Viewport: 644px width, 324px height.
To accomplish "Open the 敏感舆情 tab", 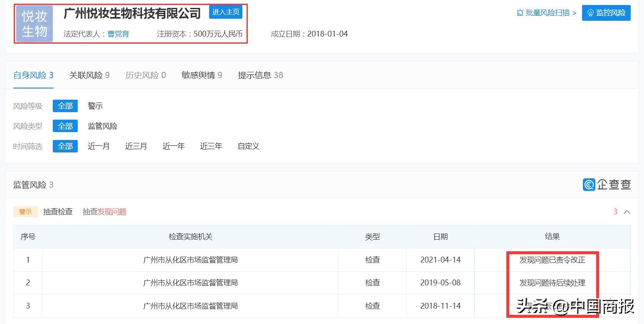I will pos(201,75).
